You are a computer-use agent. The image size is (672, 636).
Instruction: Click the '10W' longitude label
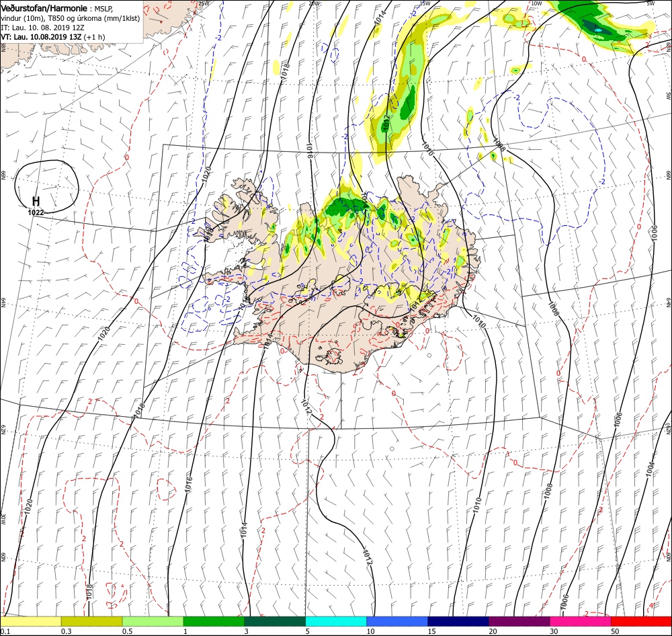pos(536,3)
